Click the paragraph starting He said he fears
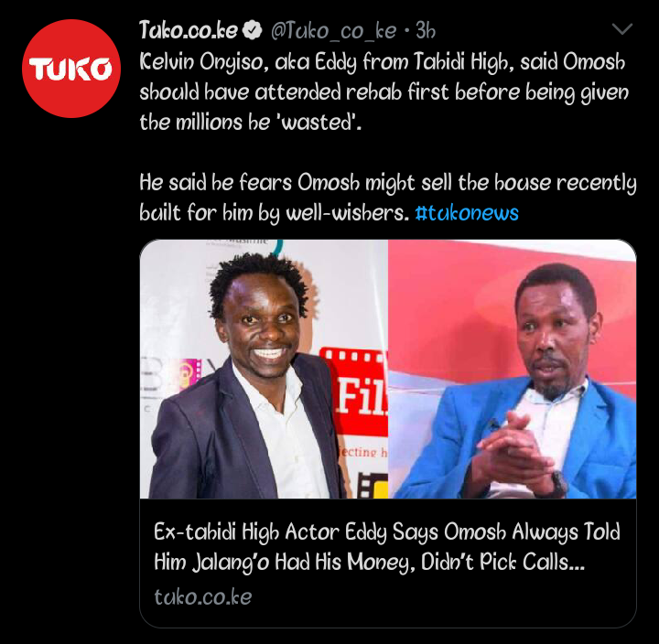This screenshot has width=659, height=644. point(388,198)
